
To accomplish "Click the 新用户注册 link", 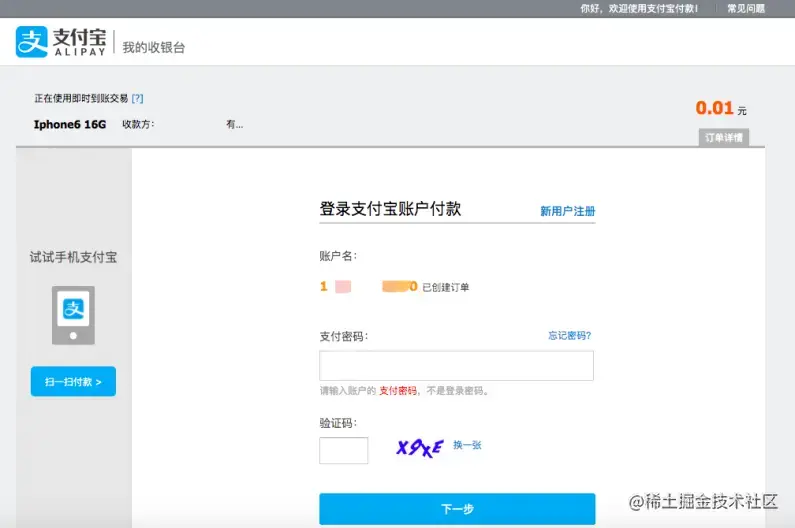I will (x=568, y=211).
